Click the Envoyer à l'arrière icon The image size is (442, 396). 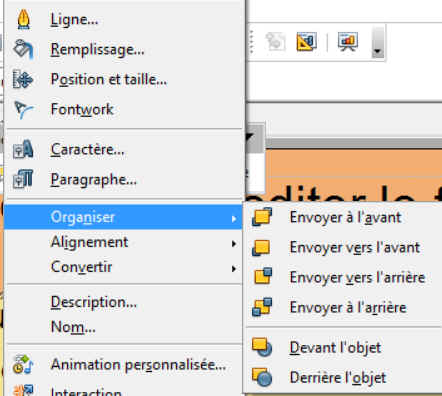[x=262, y=307]
